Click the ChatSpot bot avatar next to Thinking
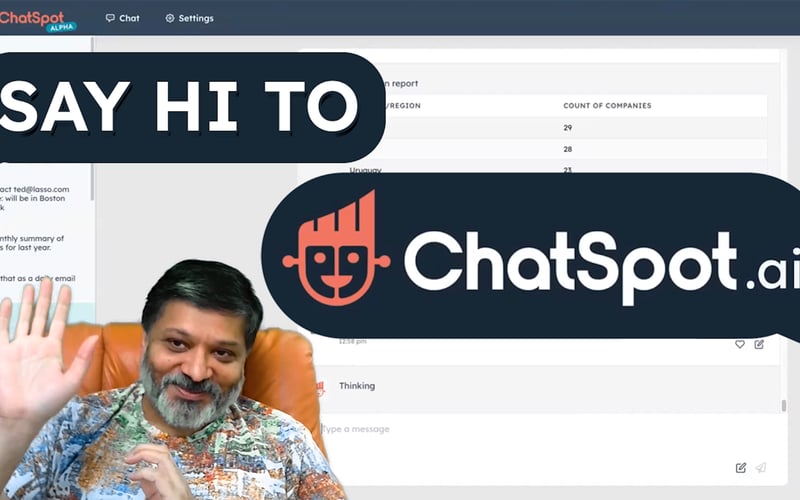800x500 pixels. coord(320,389)
